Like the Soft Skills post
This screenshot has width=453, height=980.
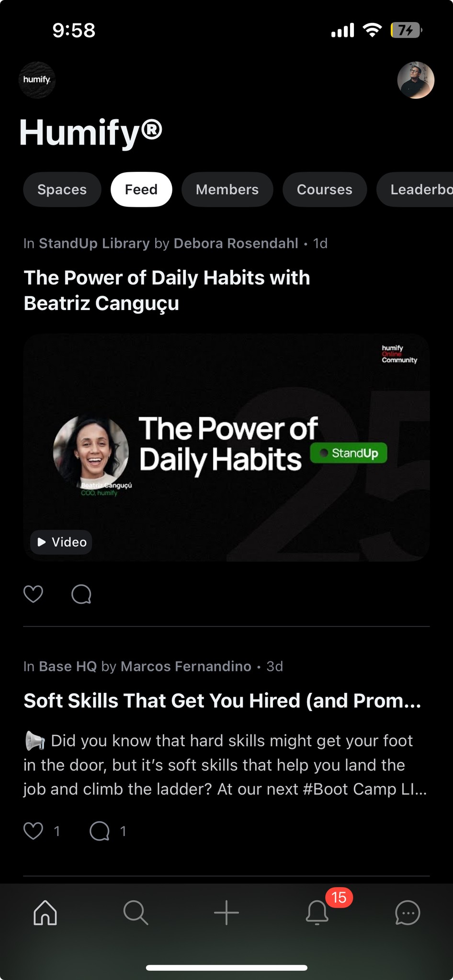coord(34,831)
